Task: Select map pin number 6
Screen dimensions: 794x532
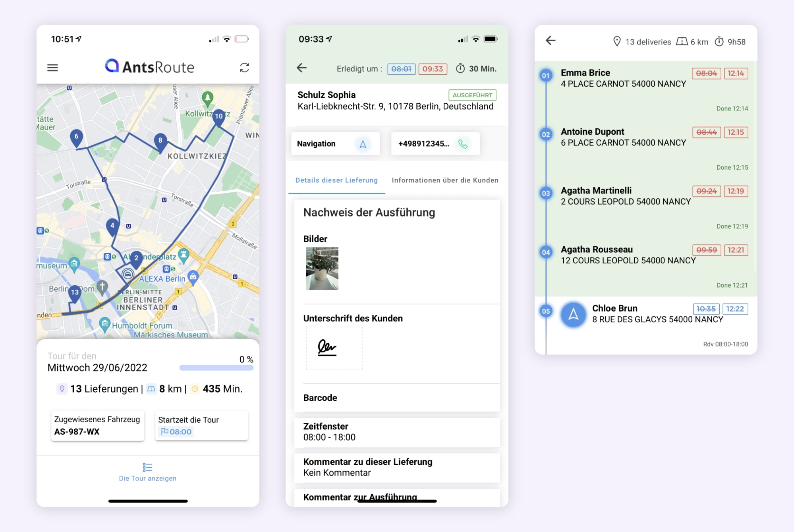Action: pos(76,137)
